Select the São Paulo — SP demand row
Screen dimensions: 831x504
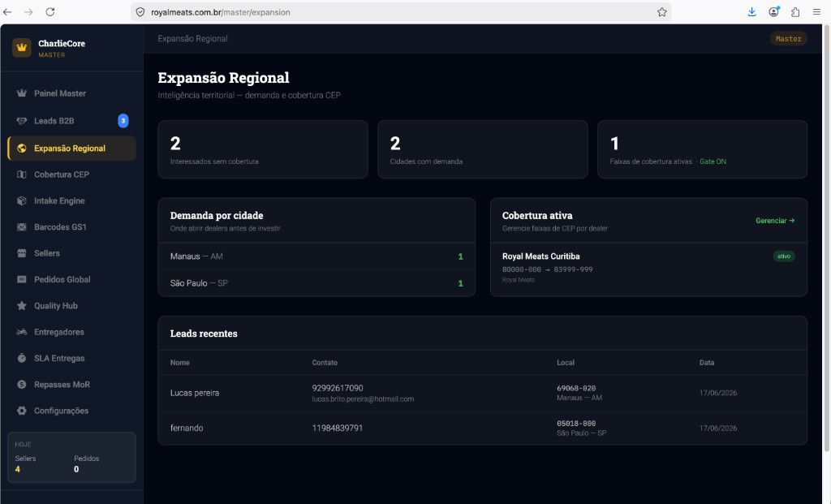pos(316,283)
